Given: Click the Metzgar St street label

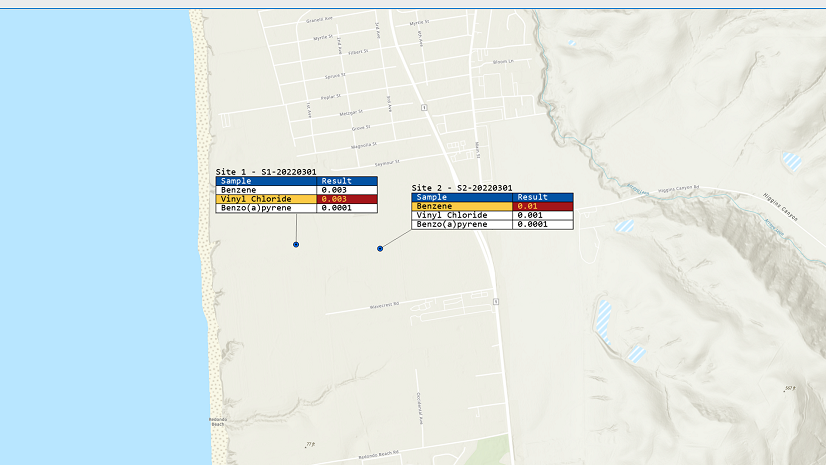Looking at the screenshot, I should [351, 113].
